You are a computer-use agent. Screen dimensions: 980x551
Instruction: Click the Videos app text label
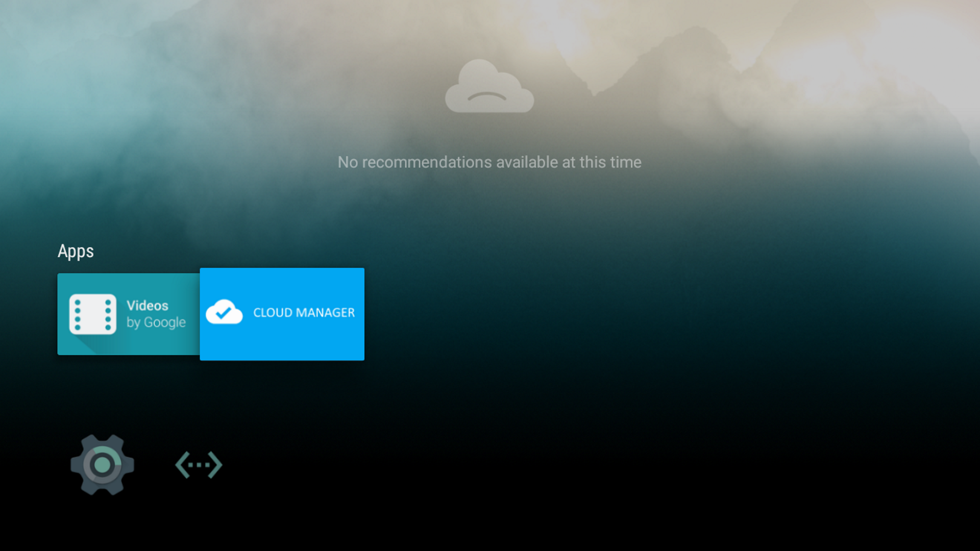coord(148,306)
